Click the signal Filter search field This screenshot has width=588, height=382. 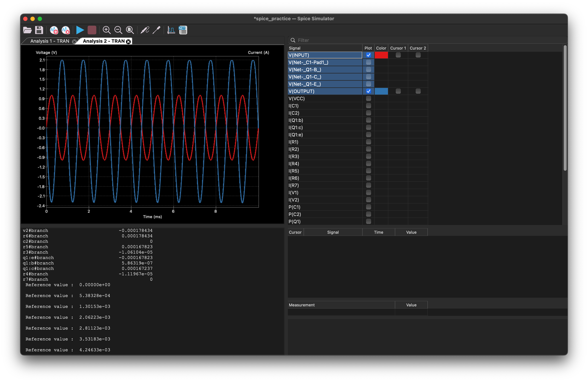click(420, 40)
